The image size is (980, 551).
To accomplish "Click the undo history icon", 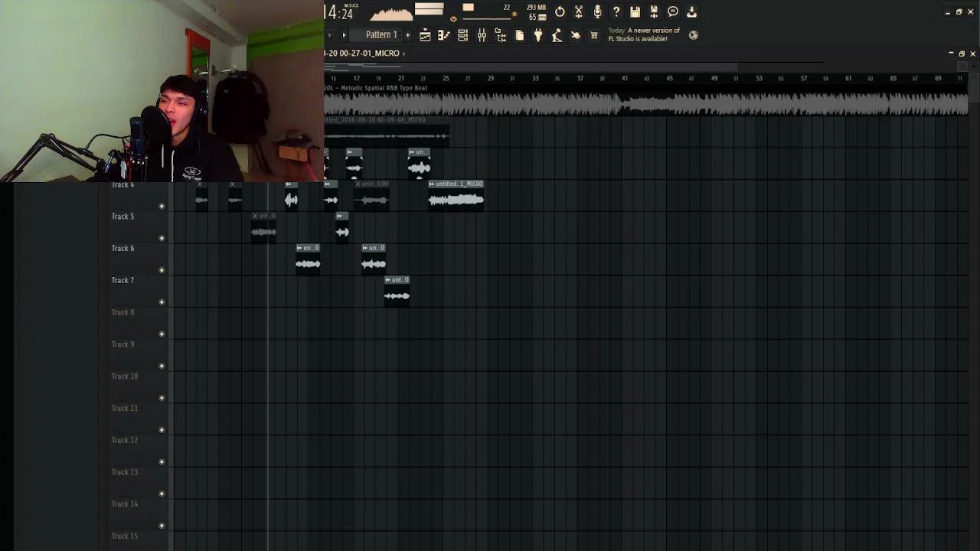I will coord(560,11).
